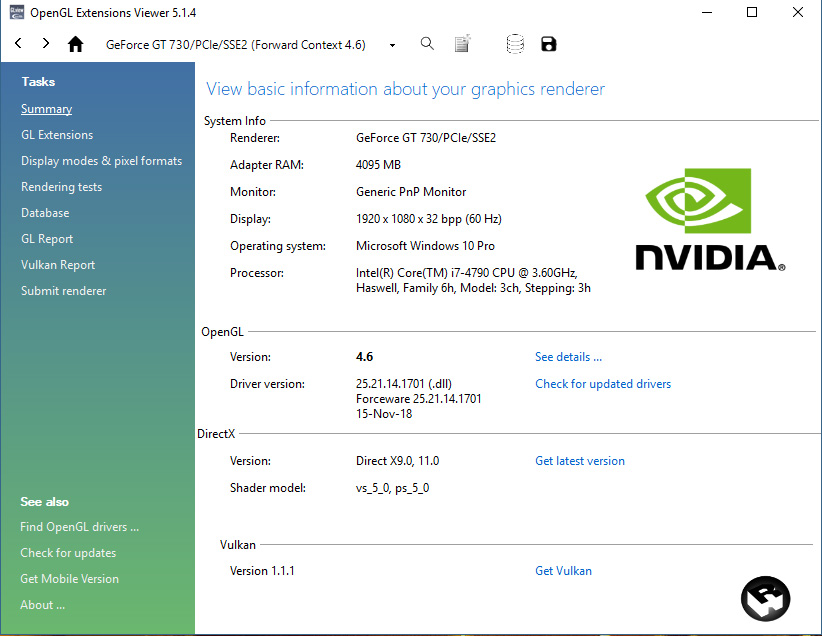822x636 pixels.
Task: Click display value 1920 x 1080 x 32 bpp
Action: (x=428, y=219)
